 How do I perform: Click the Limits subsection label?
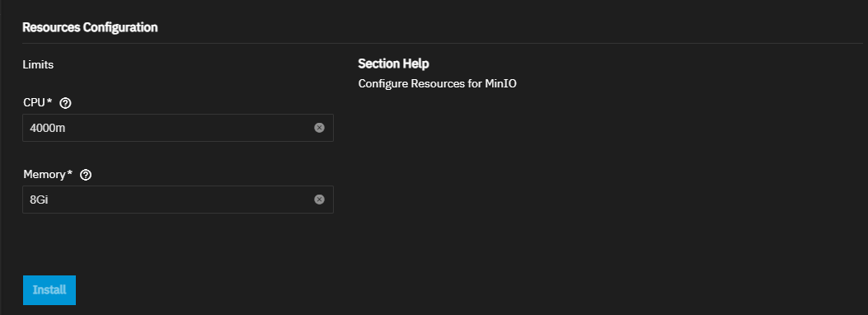click(38, 65)
